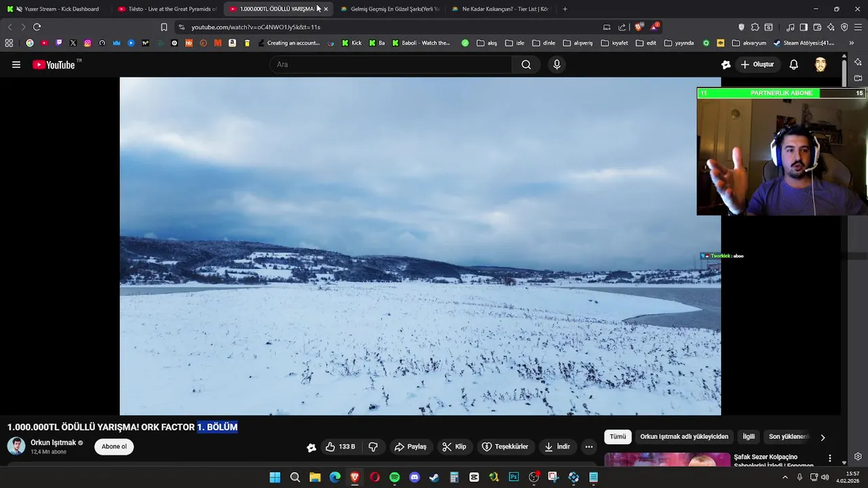Open the Brave Leo AI sparkle icon
Viewport: 868px width, 488px height.
pos(831,27)
